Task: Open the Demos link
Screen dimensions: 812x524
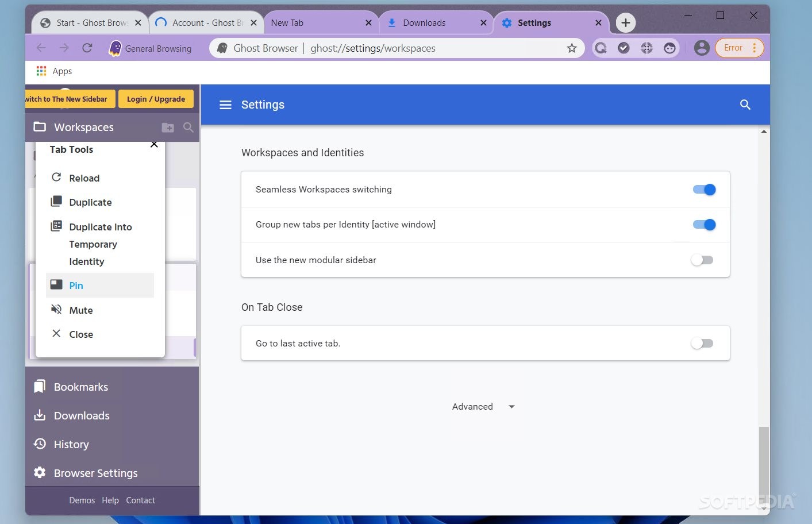Action: click(82, 500)
